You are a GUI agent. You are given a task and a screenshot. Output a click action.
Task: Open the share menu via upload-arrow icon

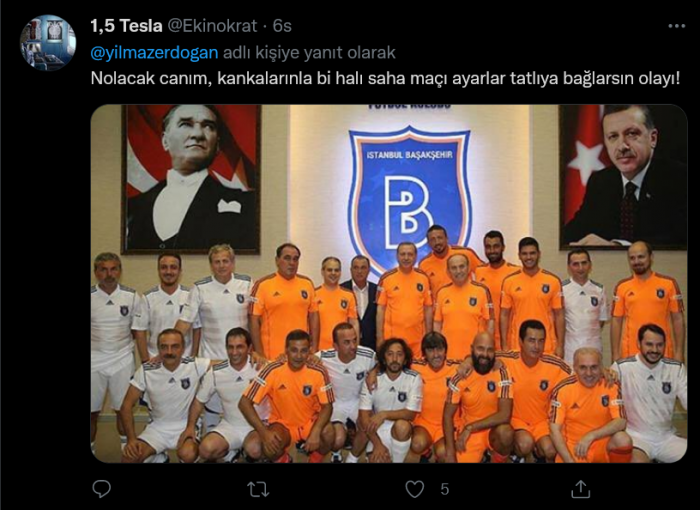tap(580, 489)
